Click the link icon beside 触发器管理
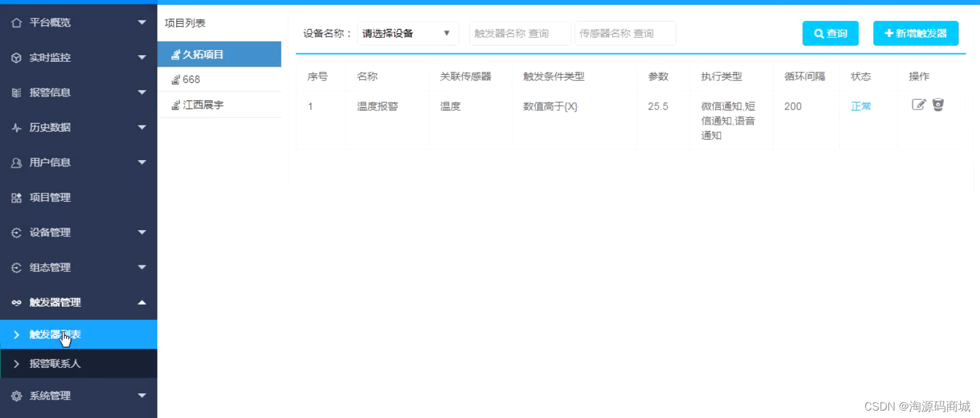This screenshot has width=980, height=418. [17, 302]
